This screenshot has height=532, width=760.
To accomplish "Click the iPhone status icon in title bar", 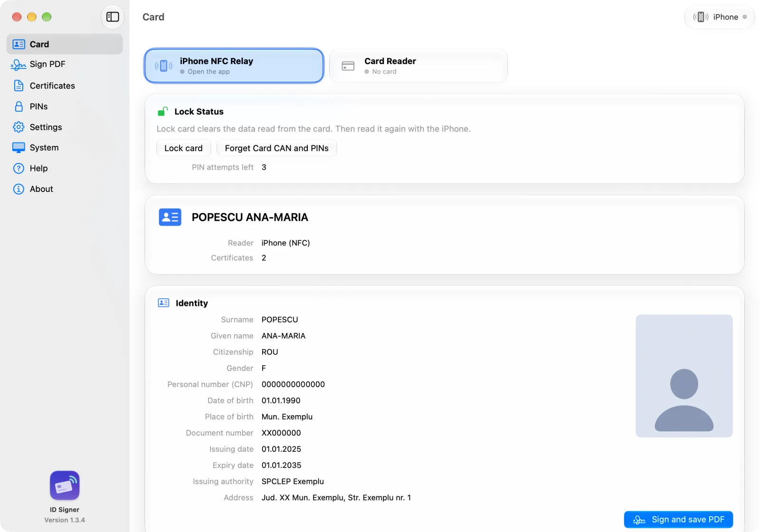I will pos(701,17).
